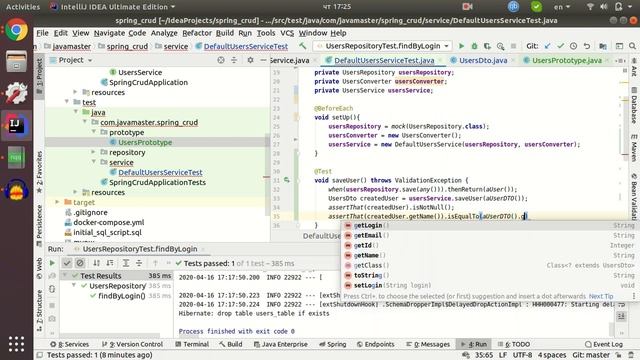Open the Refactor menu
640x360 pixels.
(197, 33)
